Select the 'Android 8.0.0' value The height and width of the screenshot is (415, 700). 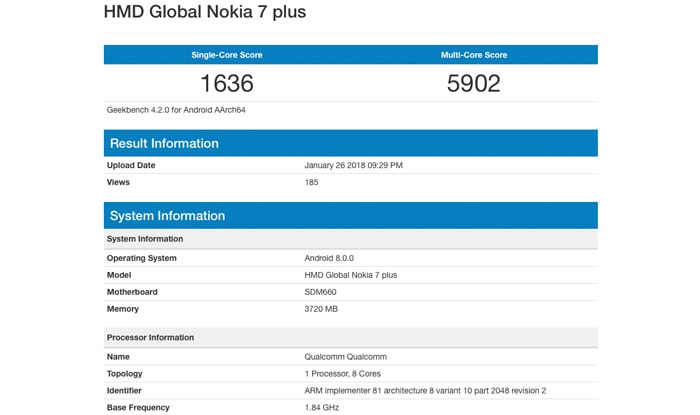tap(329, 258)
